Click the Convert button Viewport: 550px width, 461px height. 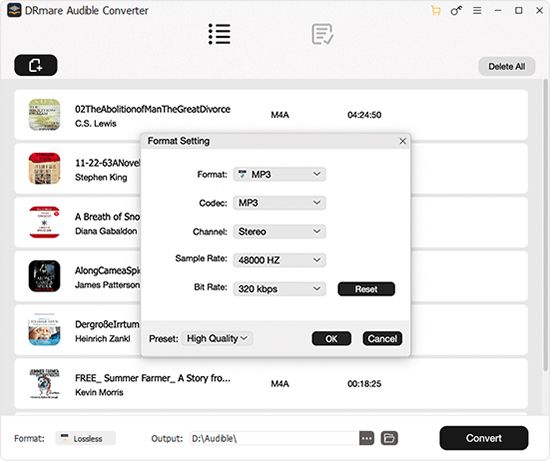point(484,438)
